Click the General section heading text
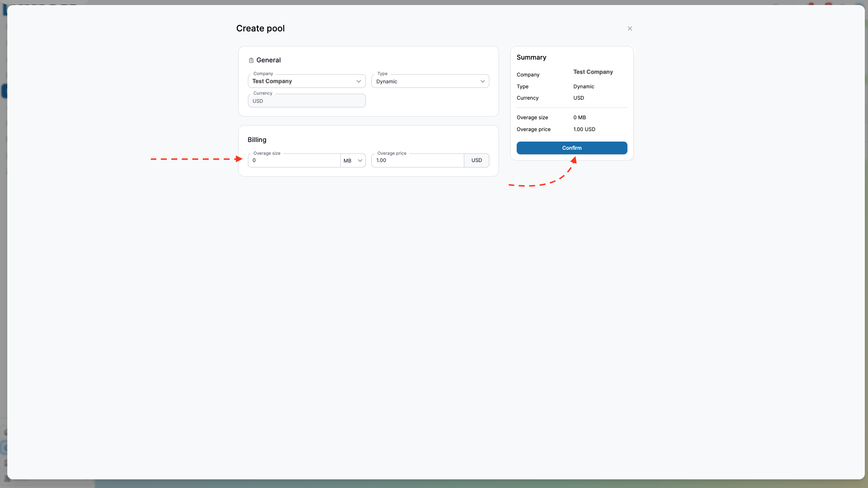This screenshot has width=868, height=488. pyautogui.click(x=268, y=60)
